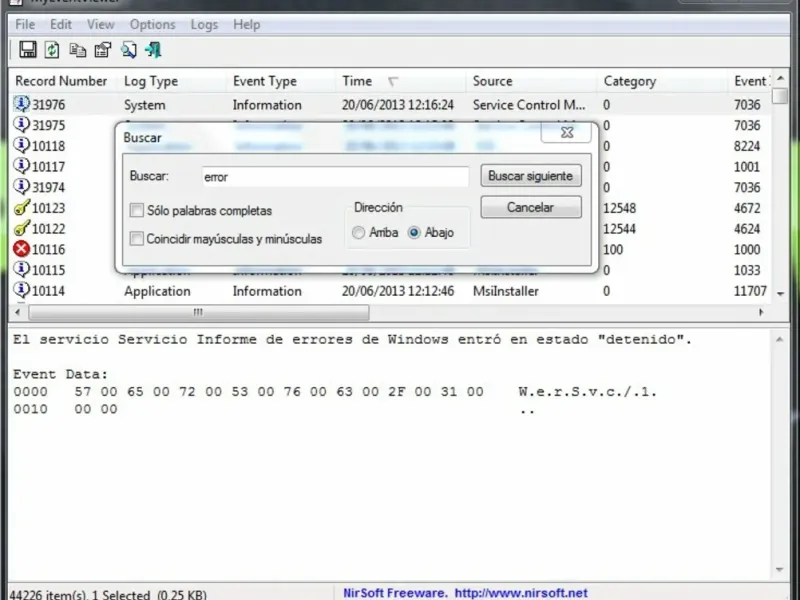
Task: Select the MsiInstaller source cell in row 10114
Action: (505, 291)
